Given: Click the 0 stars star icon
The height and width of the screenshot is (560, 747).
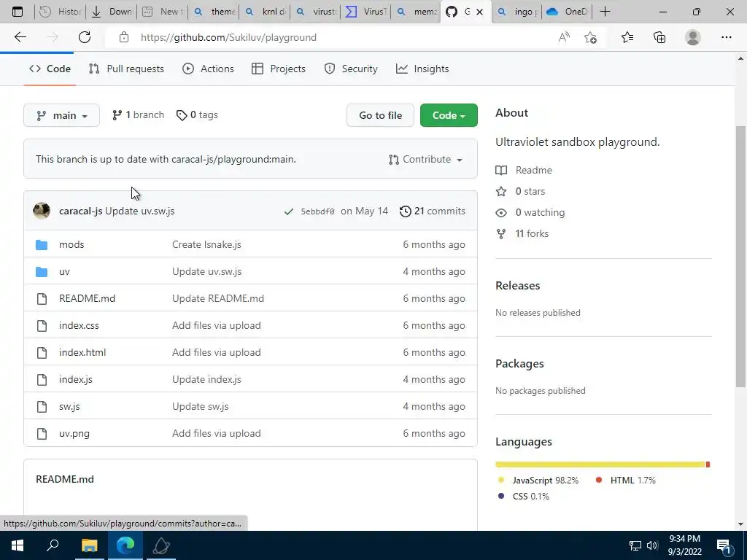Looking at the screenshot, I should [501, 192].
